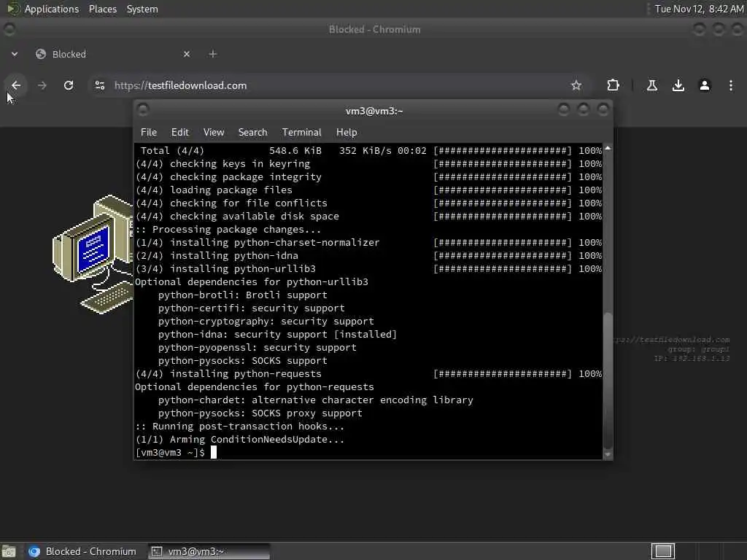Open the System menu

tap(142, 9)
